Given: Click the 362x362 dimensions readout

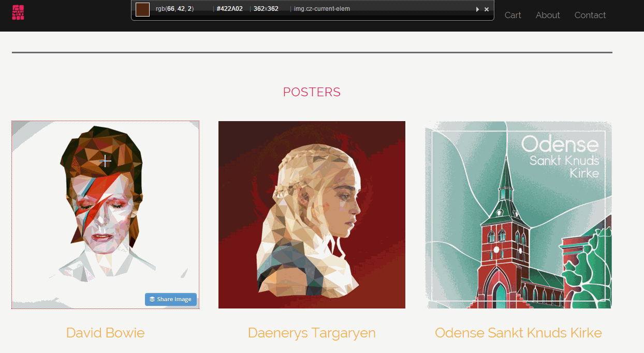Looking at the screenshot, I should coord(266,9).
